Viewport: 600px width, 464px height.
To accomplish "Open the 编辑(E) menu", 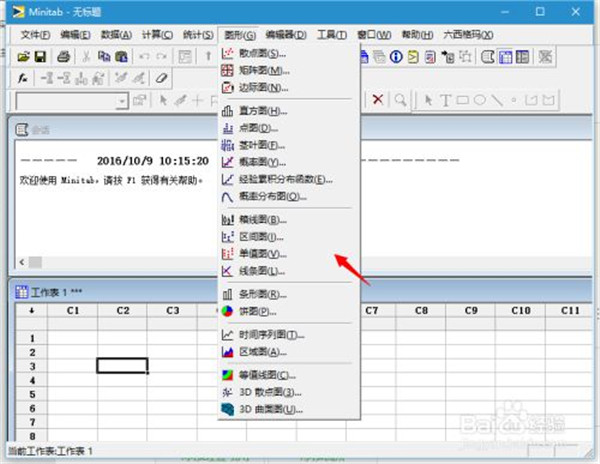I will tap(75, 35).
